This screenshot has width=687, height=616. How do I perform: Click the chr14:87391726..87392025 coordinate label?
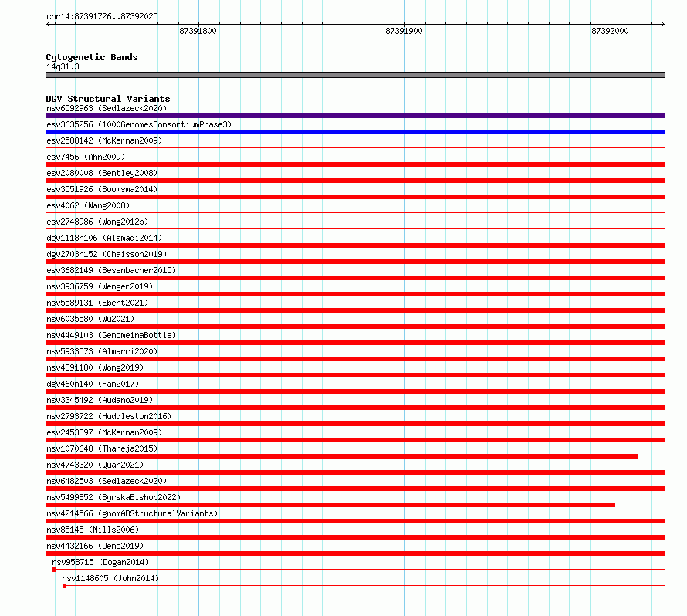[102, 17]
